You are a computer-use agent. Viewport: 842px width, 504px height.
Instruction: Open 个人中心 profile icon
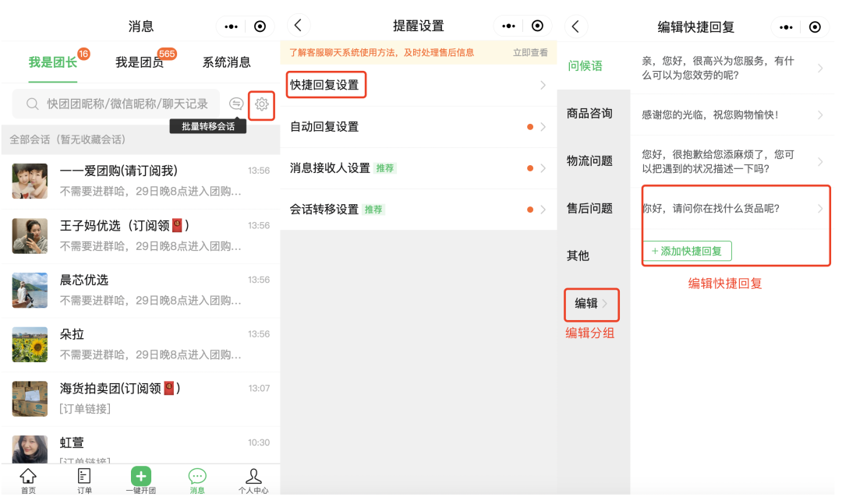click(x=253, y=480)
